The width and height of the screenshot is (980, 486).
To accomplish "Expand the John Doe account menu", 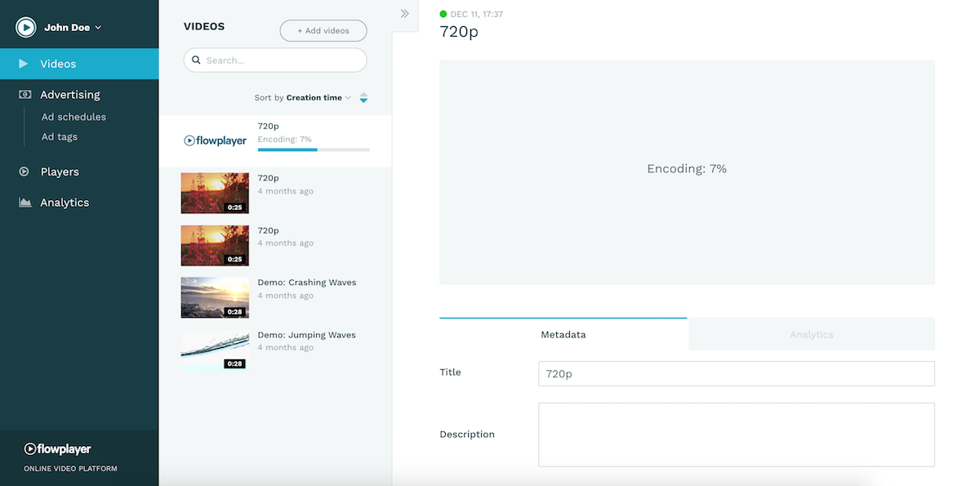I will [x=72, y=27].
